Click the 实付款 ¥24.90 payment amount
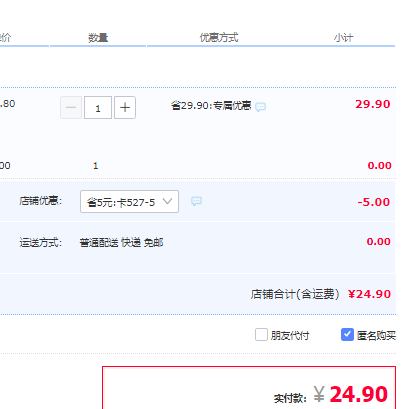This screenshot has width=414, height=409. 350,394
